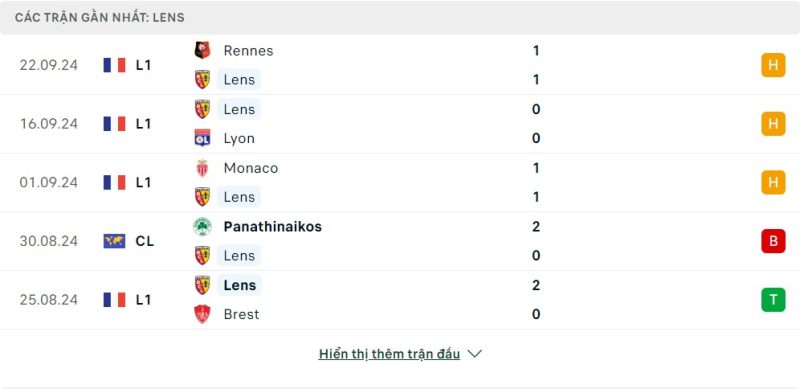The width and height of the screenshot is (800, 389).
Task: Click the Panathinaikos green clover logo
Action: pyautogui.click(x=203, y=227)
